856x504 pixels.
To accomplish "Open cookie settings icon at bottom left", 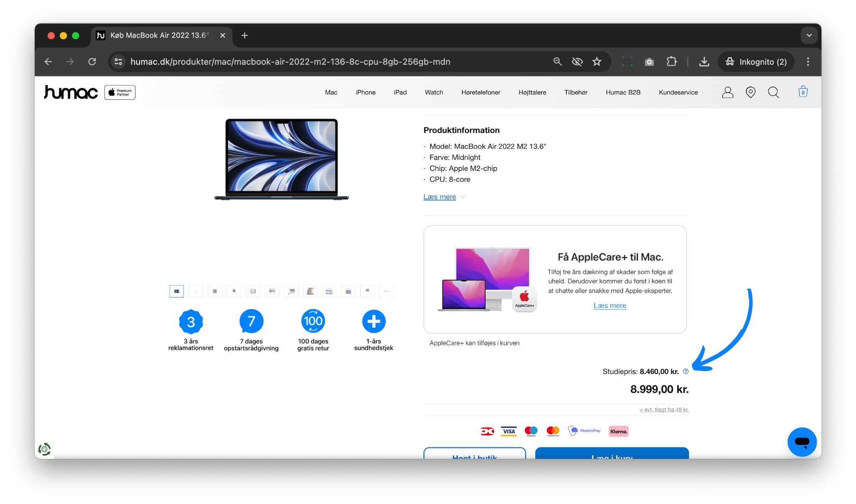I will [x=44, y=449].
